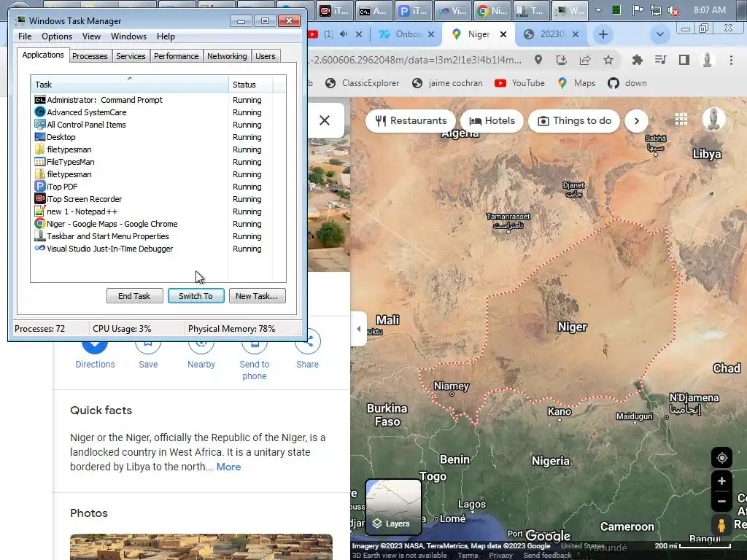Screen dimensions: 747x560
Task: Open the YouTube bookmark in bookmarks bar
Action: click(519, 83)
